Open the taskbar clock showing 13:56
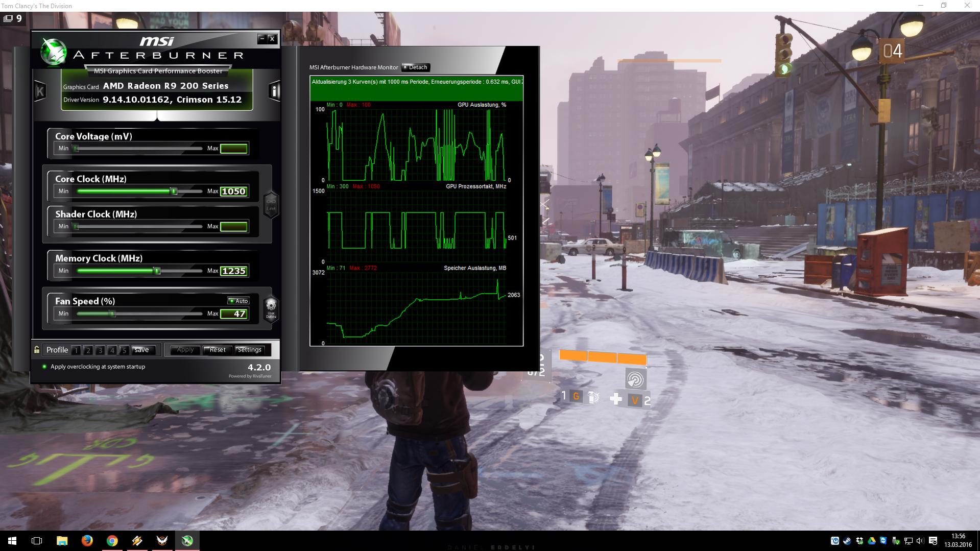This screenshot has height=551, width=980. 958,541
